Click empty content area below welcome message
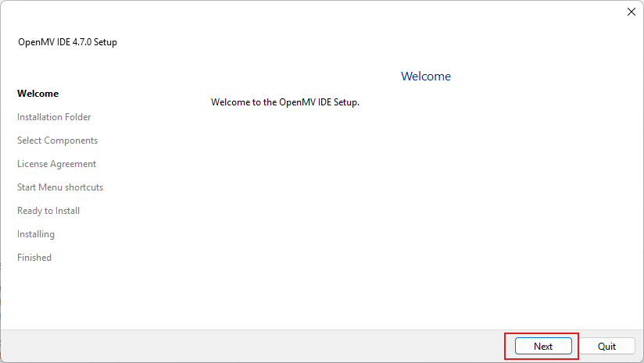 (414, 219)
